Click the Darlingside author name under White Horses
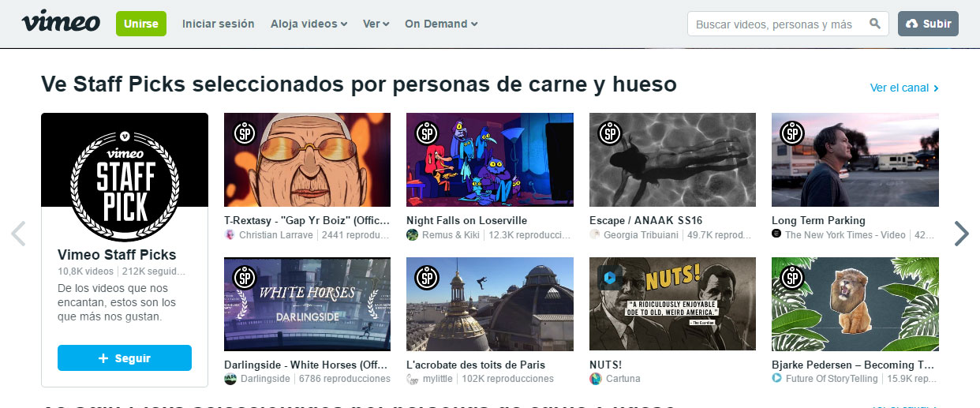Image resolution: width=980 pixels, height=408 pixels. pos(264,379)
